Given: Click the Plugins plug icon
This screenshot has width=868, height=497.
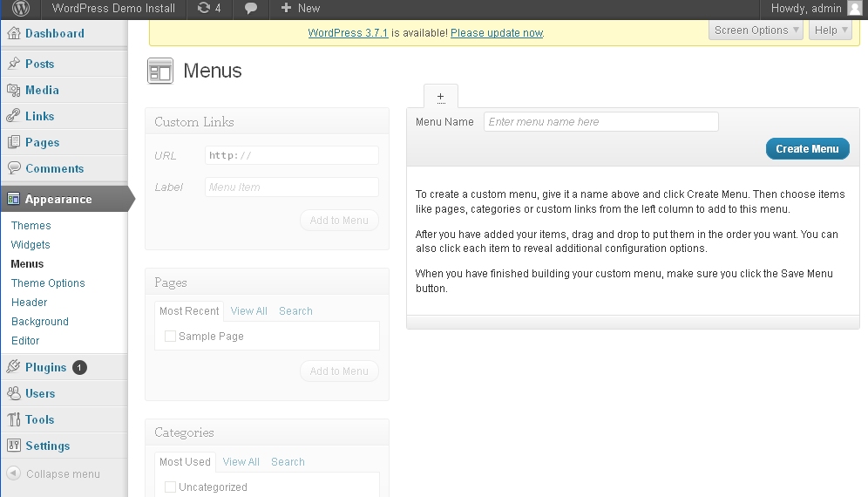Looking at the screenshot, I should point(14,367).
